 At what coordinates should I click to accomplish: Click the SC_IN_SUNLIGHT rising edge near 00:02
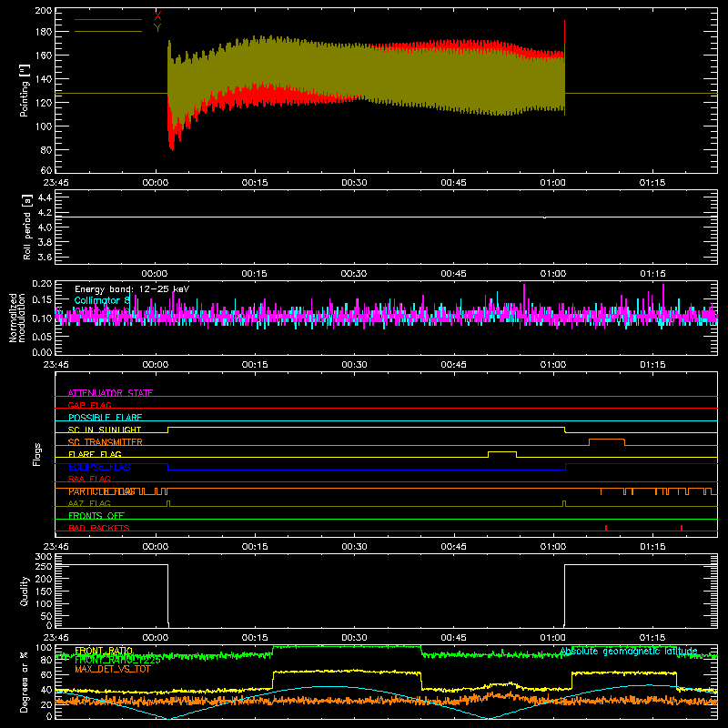tap(167, 430)
